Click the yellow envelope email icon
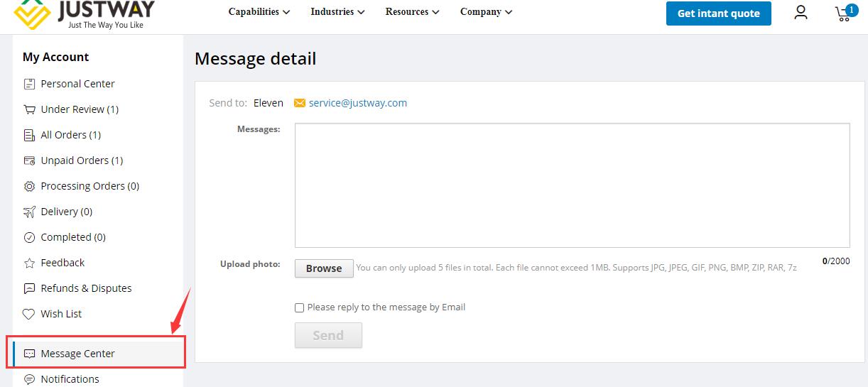Screen dimensions: 868x387 coord(300,103)
